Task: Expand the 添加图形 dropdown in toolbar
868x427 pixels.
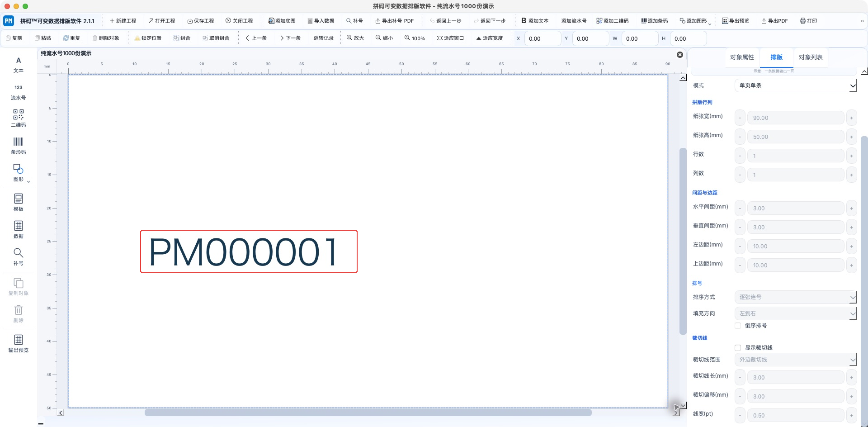Action: click(x=710, y=24)
